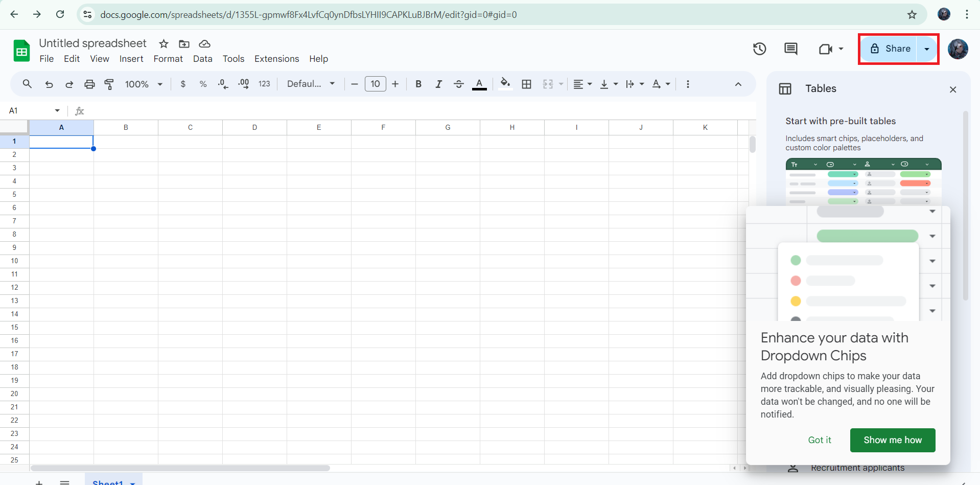Toggle bold formatting
The image size is (980, 485).
click(418, 84)
